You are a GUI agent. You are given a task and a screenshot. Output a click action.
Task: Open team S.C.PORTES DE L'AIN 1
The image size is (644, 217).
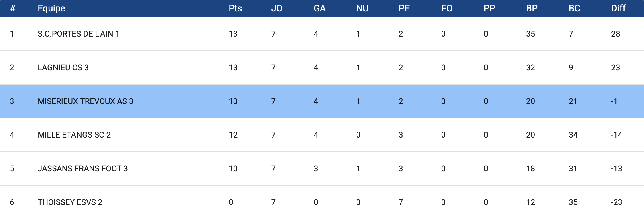[78, 34]
